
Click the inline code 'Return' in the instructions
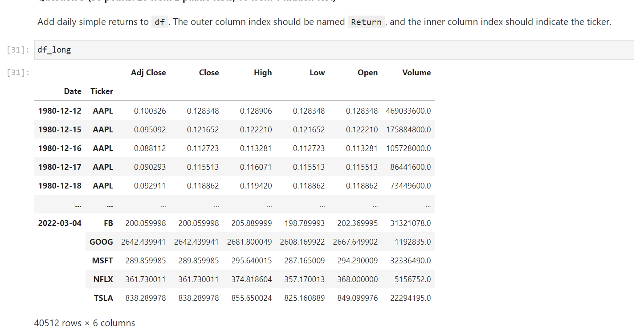(x=366, y=22)
